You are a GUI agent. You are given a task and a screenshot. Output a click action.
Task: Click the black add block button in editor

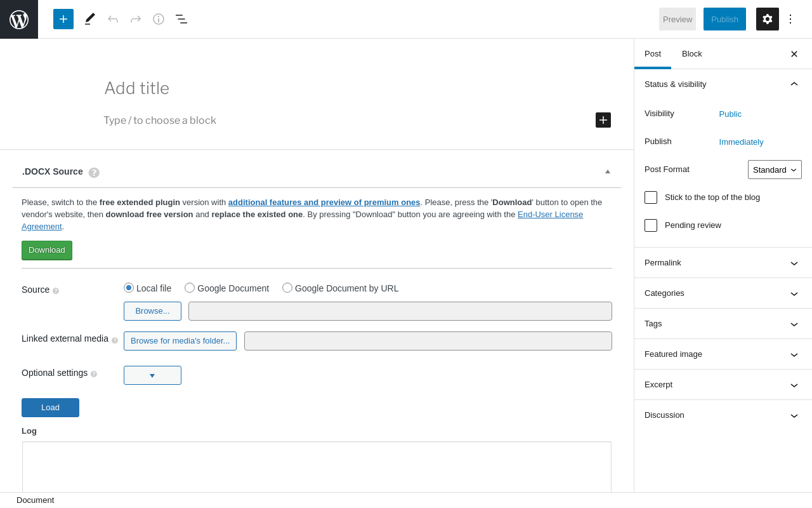(603, 120)
